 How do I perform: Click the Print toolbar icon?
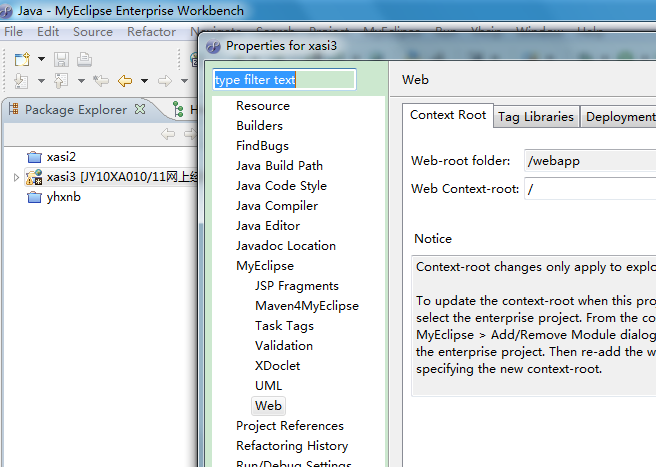(85, 59)
